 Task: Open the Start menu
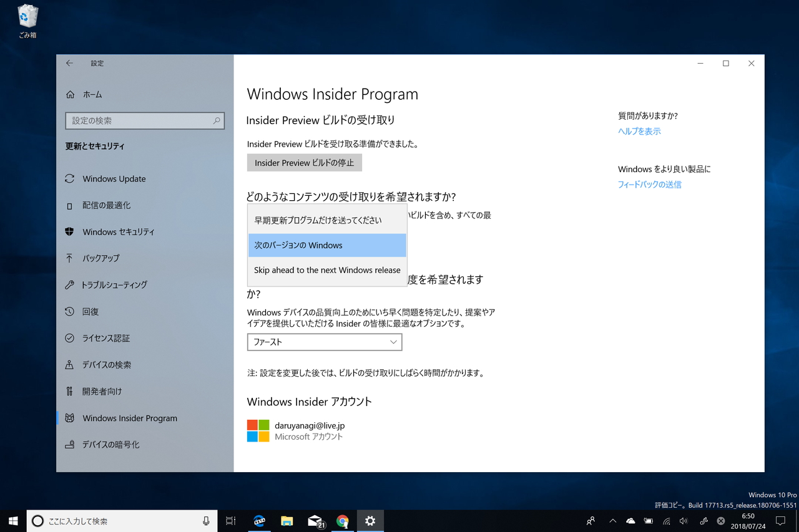[x=12, y=521]
